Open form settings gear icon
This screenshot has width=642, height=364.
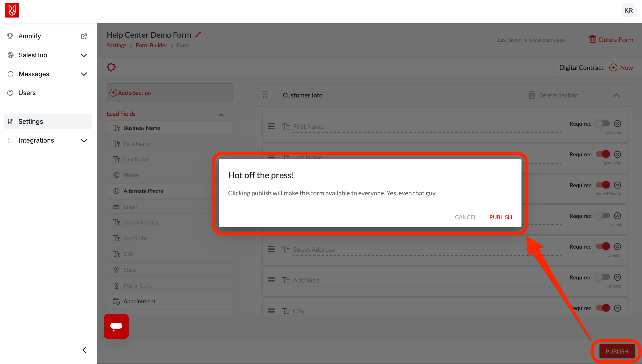pos(111,67)
